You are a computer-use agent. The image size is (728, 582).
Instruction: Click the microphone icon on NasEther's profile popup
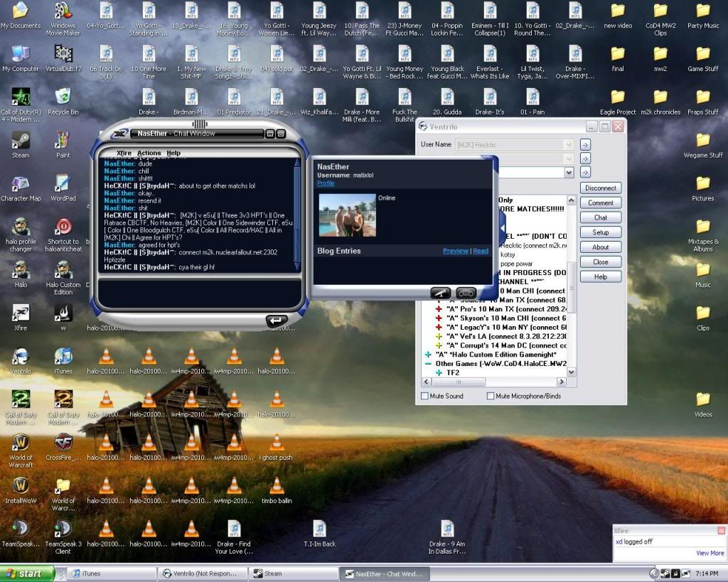pos(441,291)
